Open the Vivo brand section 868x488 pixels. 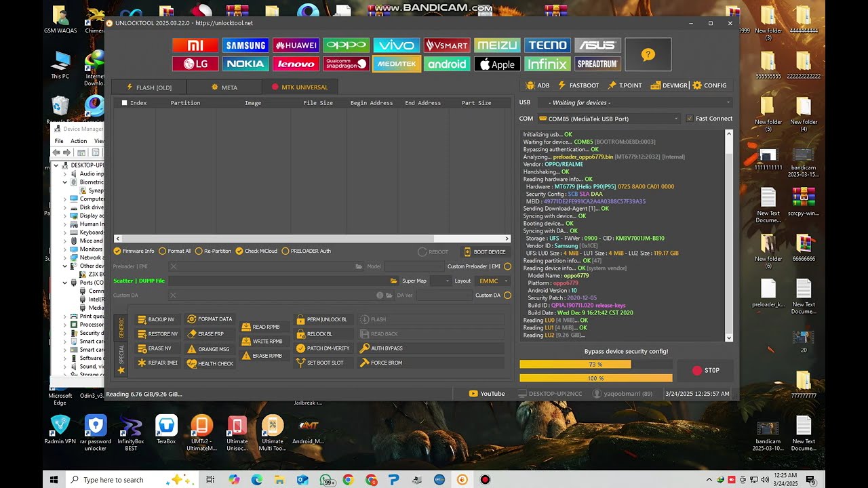(x=396, y=45)
